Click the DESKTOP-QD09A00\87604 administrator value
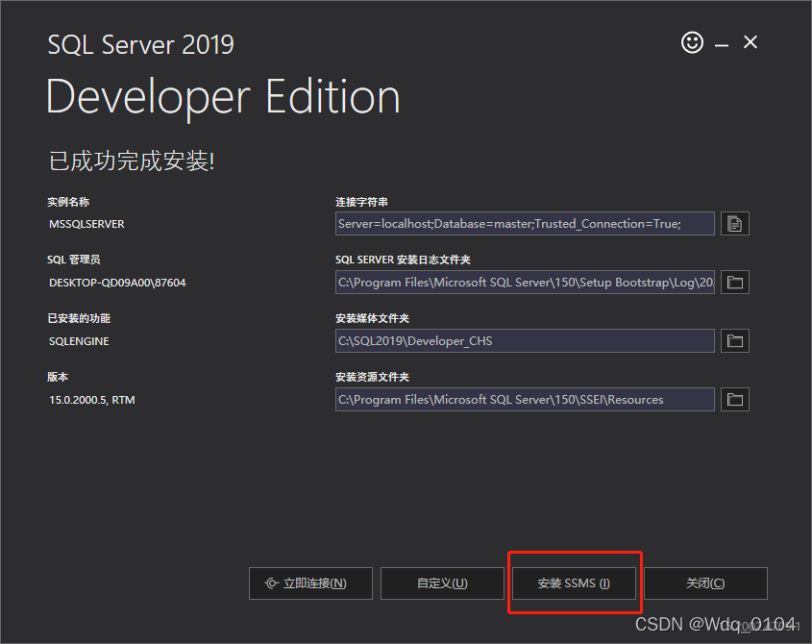 [117, 283]
